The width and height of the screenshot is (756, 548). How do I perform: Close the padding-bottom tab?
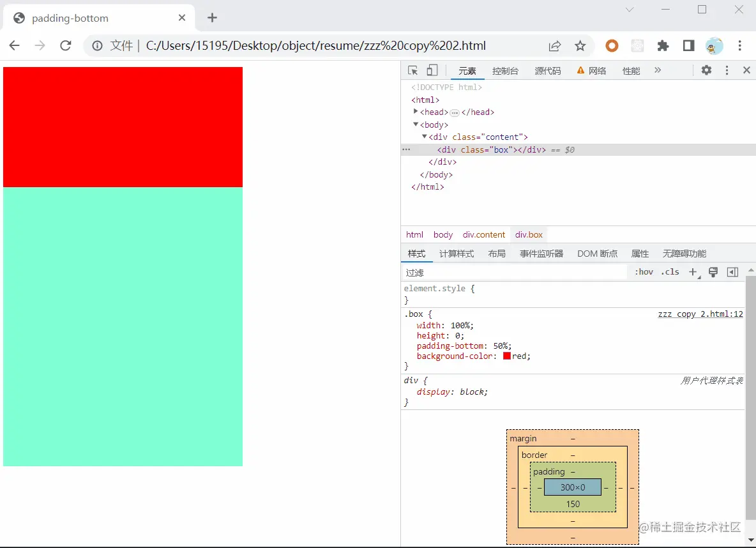(182, 18)
